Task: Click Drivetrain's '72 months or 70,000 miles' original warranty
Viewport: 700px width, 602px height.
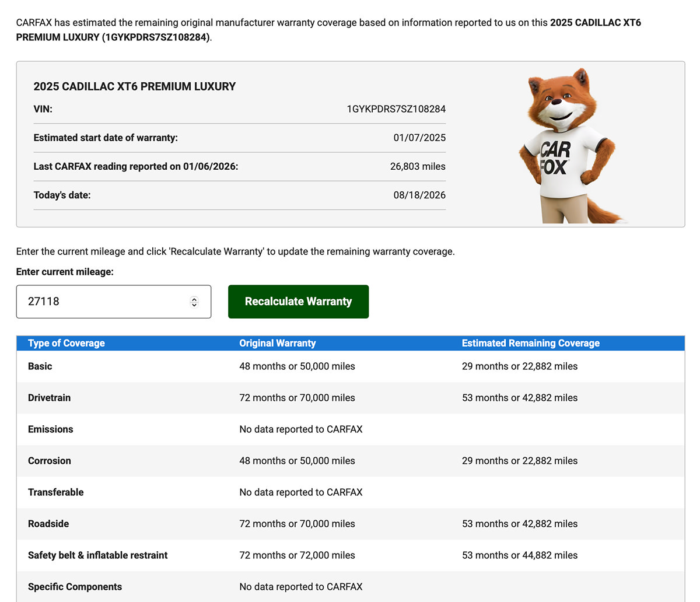Action: [297, 398]
